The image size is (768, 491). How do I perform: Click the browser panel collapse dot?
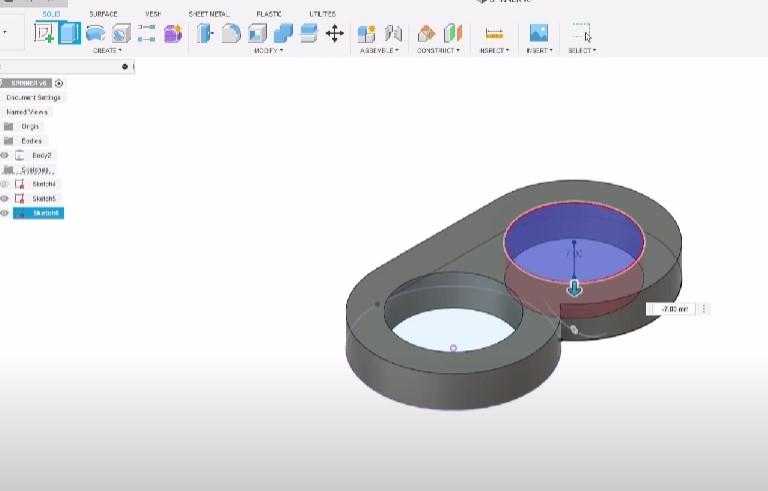pyautogui.click(x=125, y=67)
